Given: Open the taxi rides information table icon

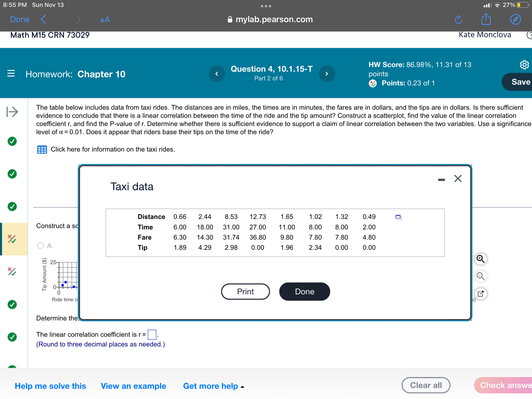Looking at the screenshot, I should 42,149.
